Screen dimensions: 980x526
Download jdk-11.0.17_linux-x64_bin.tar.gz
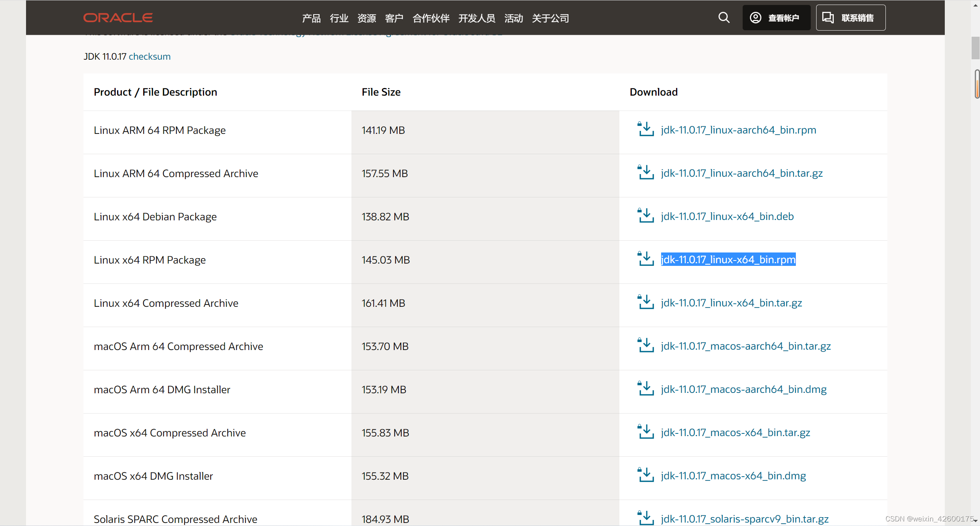coord(731,303)
